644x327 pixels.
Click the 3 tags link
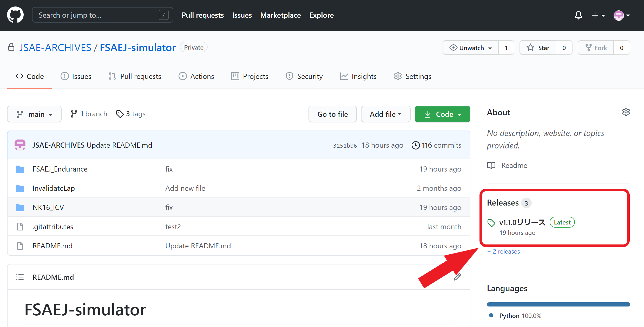point(131,114)
